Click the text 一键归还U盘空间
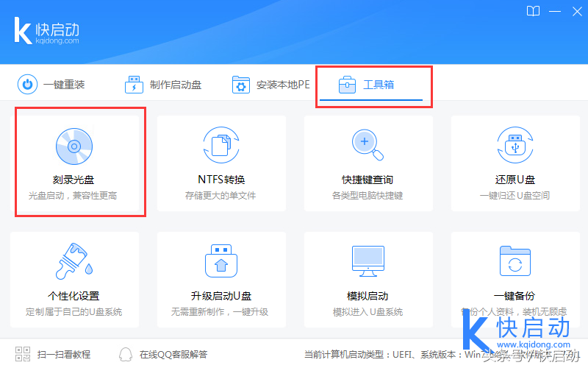This screenshot has width=588, height=368. tap(515, 196)
